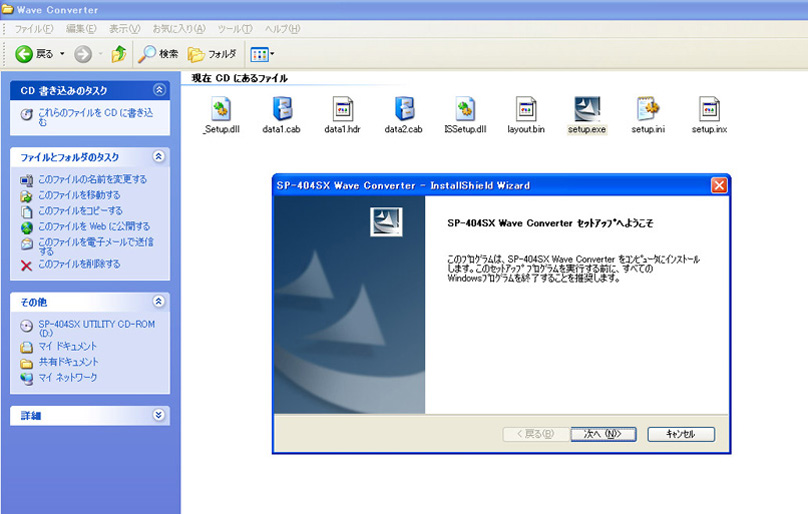The image size is (808, 514).
Task: Select the setup.ini file icon
Action: tap(648, 109)
